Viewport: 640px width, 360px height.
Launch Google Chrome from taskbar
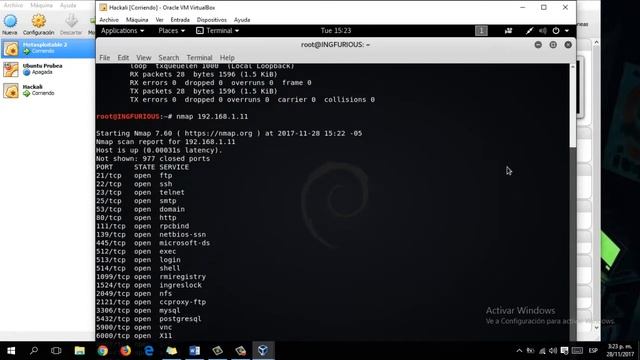tap(102, 351)
